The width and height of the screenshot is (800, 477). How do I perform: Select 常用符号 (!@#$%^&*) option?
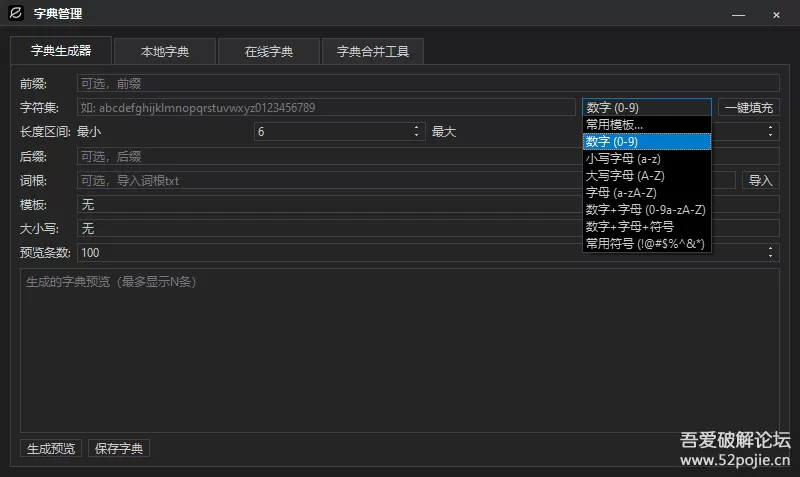click(647, 243)
